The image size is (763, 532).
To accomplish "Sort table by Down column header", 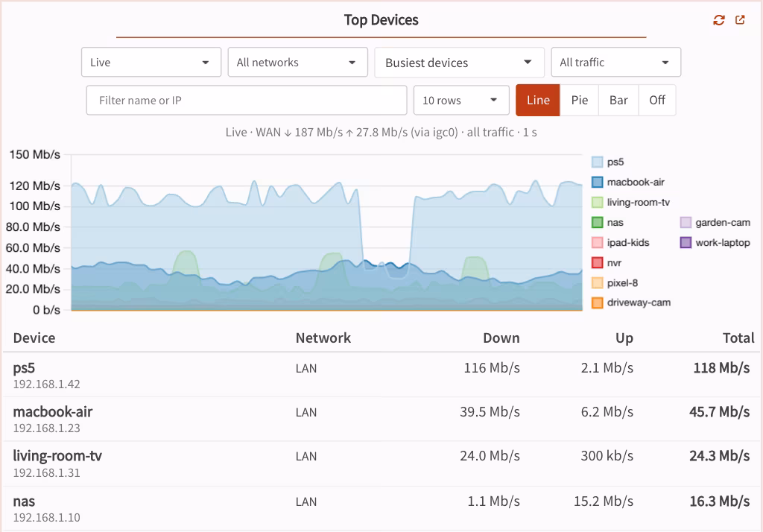I will tap(501, 338).
